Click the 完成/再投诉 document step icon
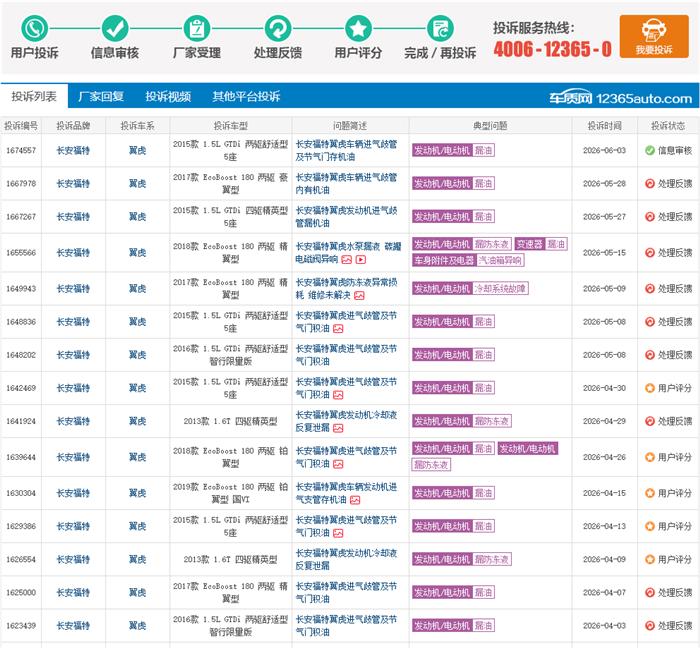 [440, 29]
